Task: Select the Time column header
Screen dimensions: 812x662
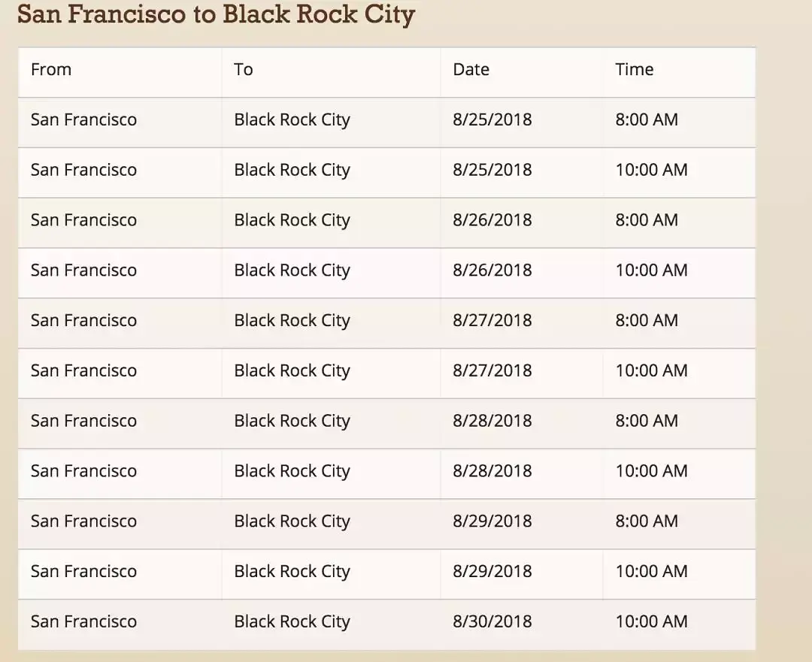Action: pos(634,70)
